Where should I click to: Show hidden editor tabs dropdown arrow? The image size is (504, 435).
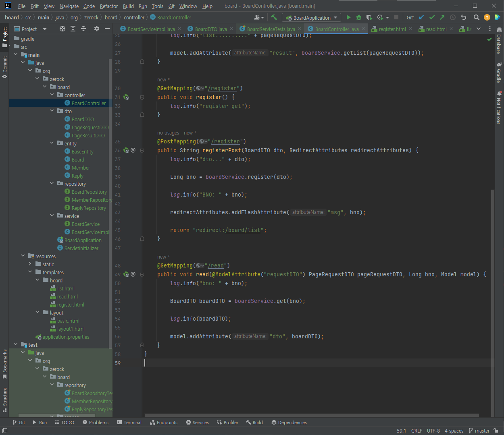pos(479,29)
